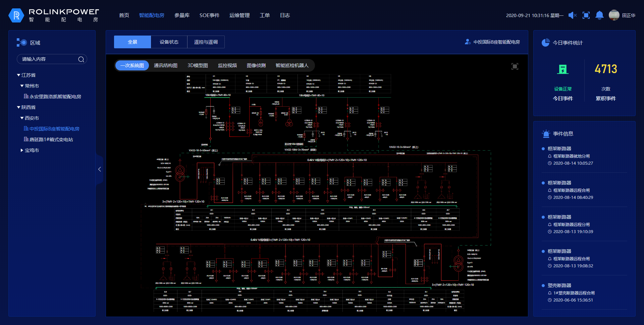The width and height of the screenshot is (644, 325).
Task: Expand the 宝鸡市 tree node
Action: tap(22, 150)
